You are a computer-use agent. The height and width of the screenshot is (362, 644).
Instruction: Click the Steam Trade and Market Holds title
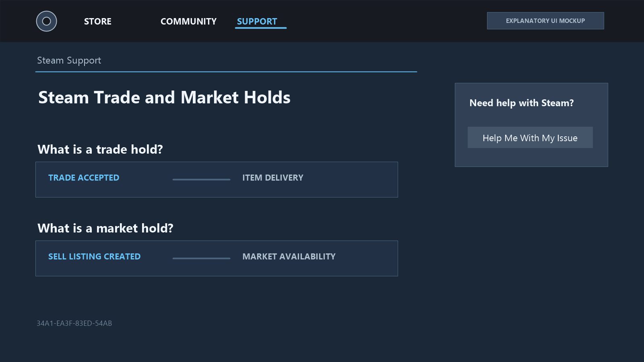click(x=164, y=98)
